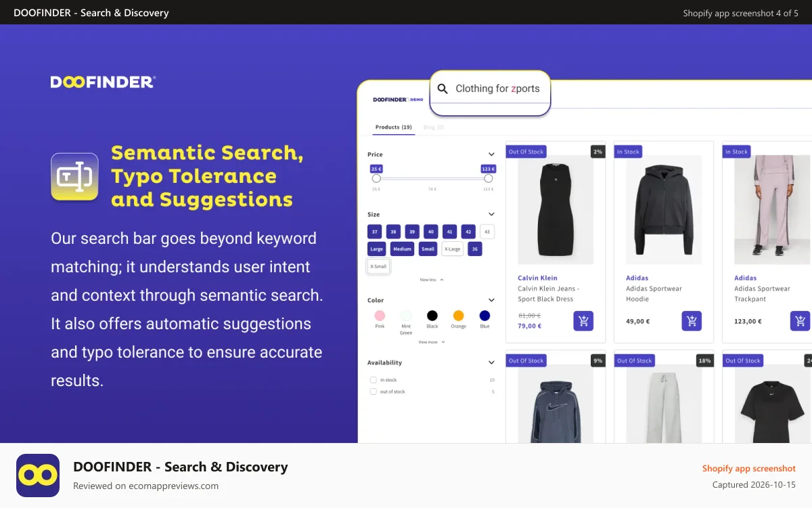Click the 18% discount badge
The image size is (812, 508).
coord(704,360)
